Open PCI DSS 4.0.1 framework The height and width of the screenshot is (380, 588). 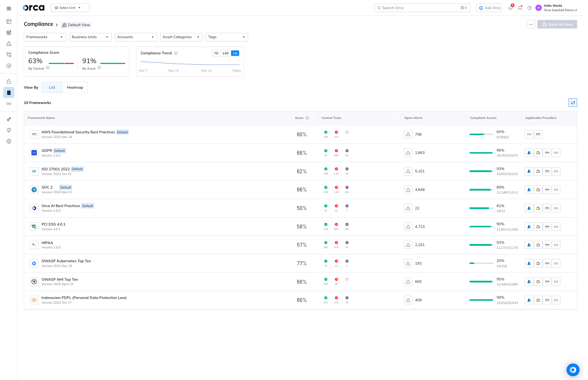pyautogui.click(x=54, y=224)
